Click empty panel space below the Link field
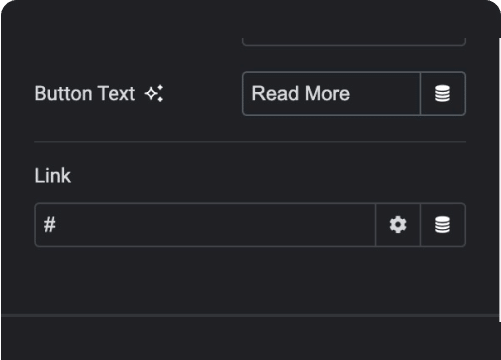Screen dimensions: 501x360 click(250, 280)
